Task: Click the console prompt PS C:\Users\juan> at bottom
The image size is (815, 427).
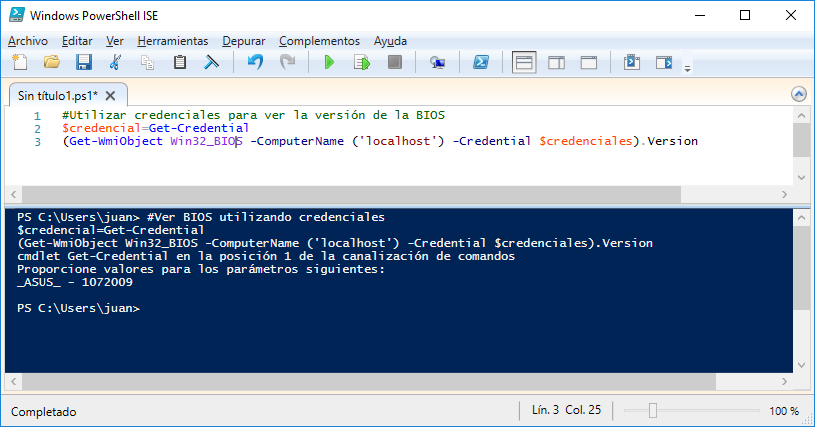Action: point(78,308)
